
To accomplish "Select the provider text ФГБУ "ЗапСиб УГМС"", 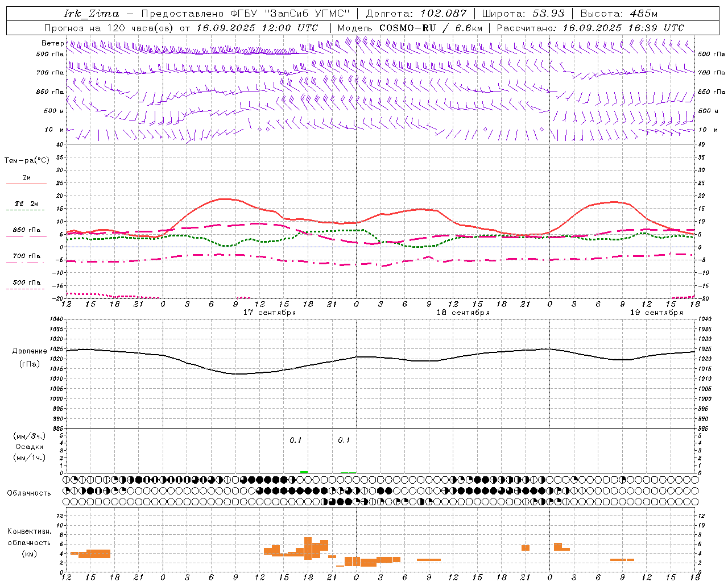I will [289, 14].
